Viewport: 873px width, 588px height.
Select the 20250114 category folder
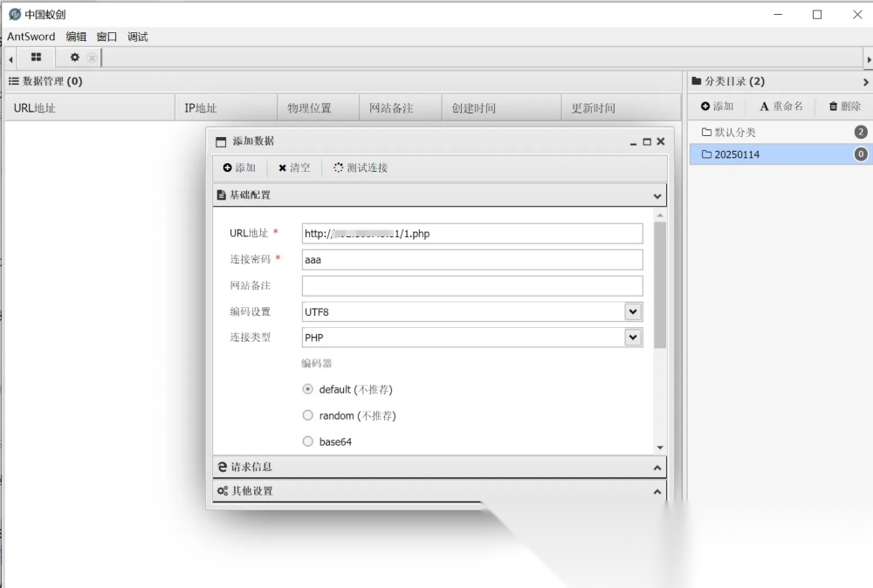[x=781, y=154]
